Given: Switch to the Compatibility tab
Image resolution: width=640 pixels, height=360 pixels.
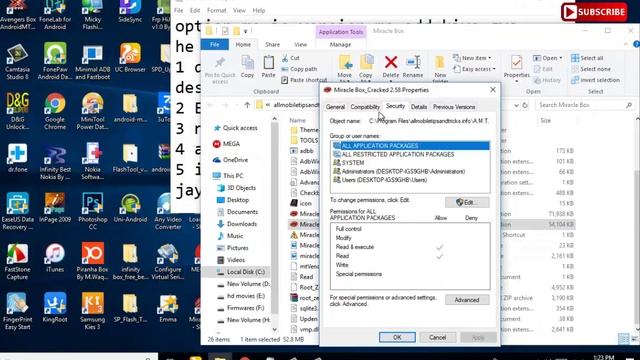Looking at the screenshot, I should pyautogui.click(x=365, y=107).
